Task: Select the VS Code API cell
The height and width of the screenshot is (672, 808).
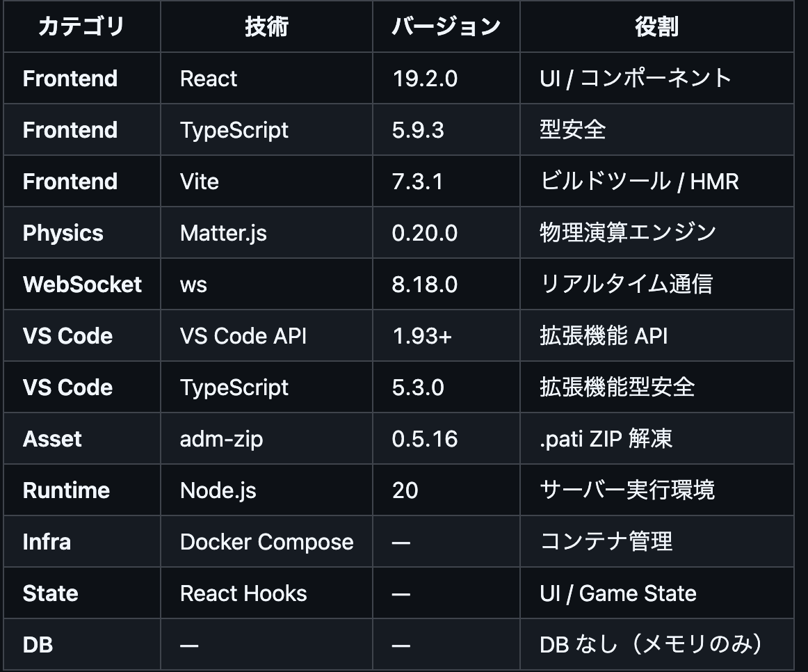Action: (x=243, y=336)
